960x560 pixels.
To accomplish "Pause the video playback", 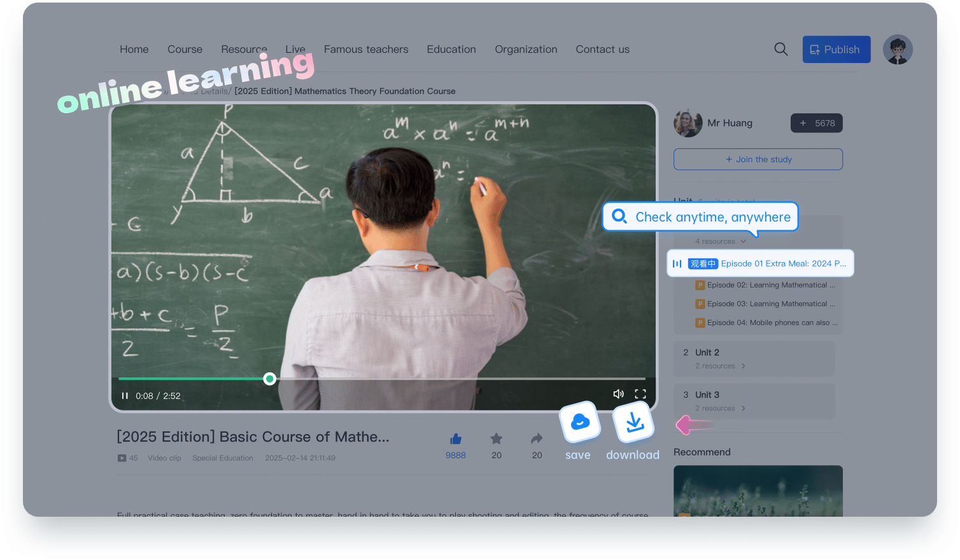I will tap(125, 395).
